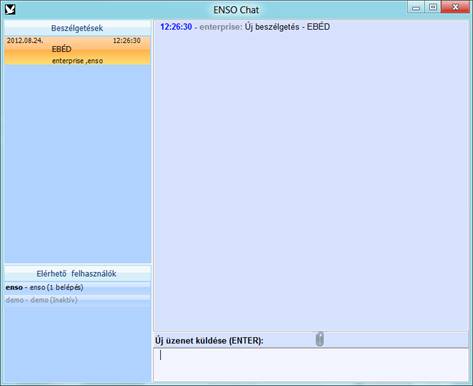Click 'enterprise ,enso' participants line
This screenshot has height=386, width=473.
pyautogui.click(x=77, y=61)
